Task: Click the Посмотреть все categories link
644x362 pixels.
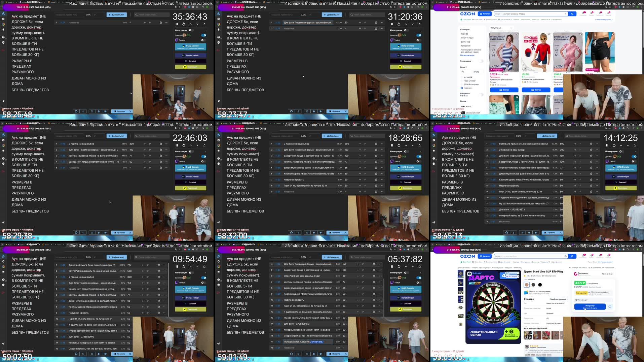Action: 467,55
